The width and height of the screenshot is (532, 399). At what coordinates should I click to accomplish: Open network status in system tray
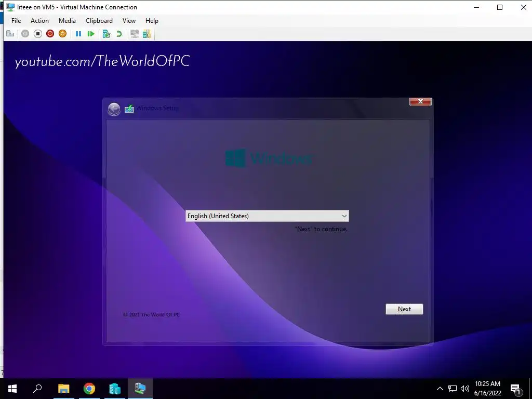pyautogui.click(x=453, y=389)
